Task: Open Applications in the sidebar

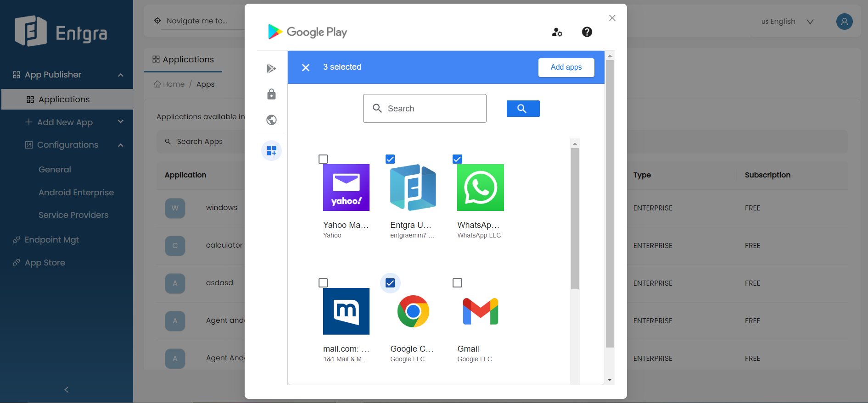Action: click(x=67, y=99)
